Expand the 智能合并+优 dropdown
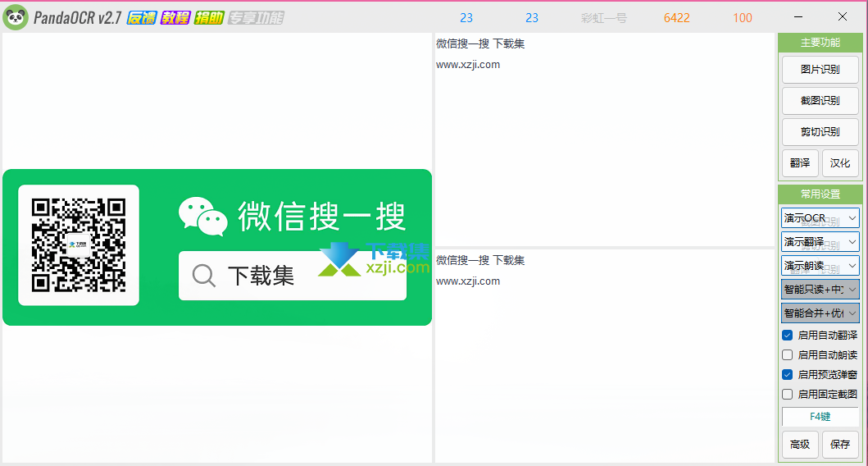The height and width of the screenshot is (466, 868). tap(820, 313)
